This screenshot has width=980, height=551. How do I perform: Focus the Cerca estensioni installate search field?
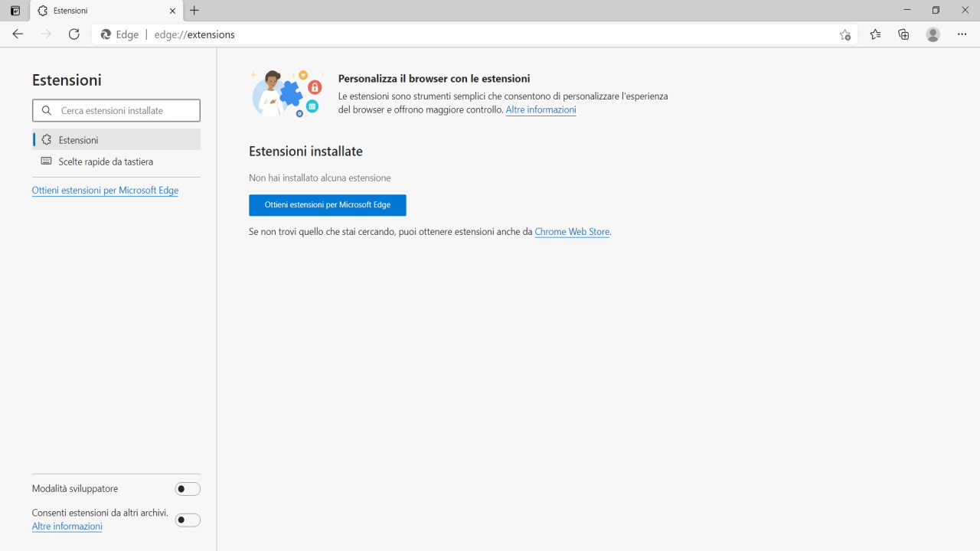[x=116, y=110]
